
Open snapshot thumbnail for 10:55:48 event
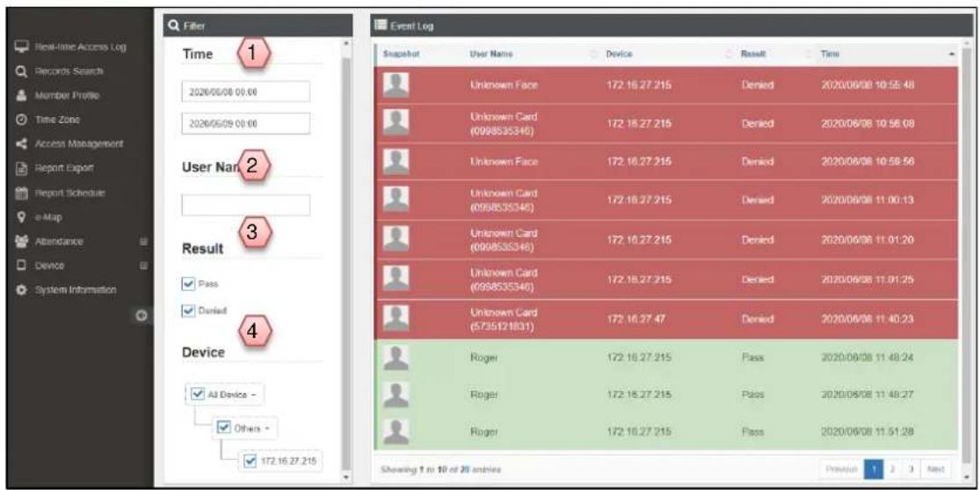[x=395, y=84]
